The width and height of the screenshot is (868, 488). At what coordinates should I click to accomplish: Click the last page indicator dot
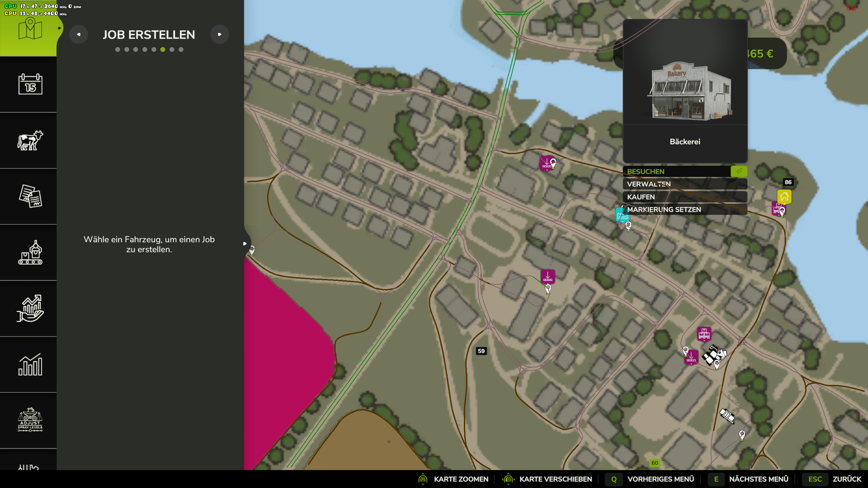[181, 50]
